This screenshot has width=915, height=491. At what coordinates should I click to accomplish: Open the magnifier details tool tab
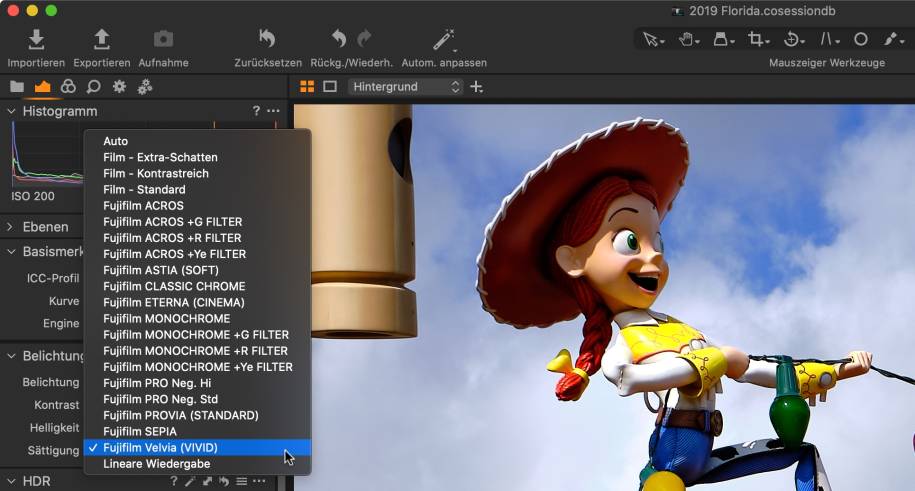(93, 87)
